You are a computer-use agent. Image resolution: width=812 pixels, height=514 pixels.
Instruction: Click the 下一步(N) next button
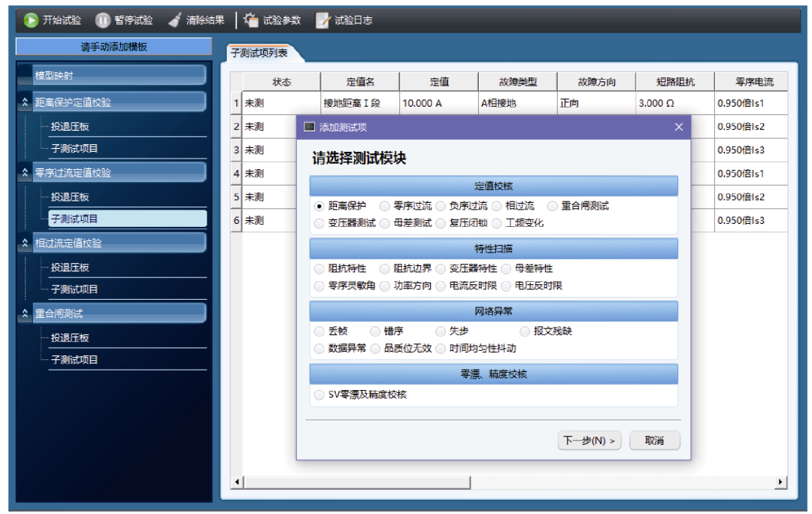pos(589,440)
